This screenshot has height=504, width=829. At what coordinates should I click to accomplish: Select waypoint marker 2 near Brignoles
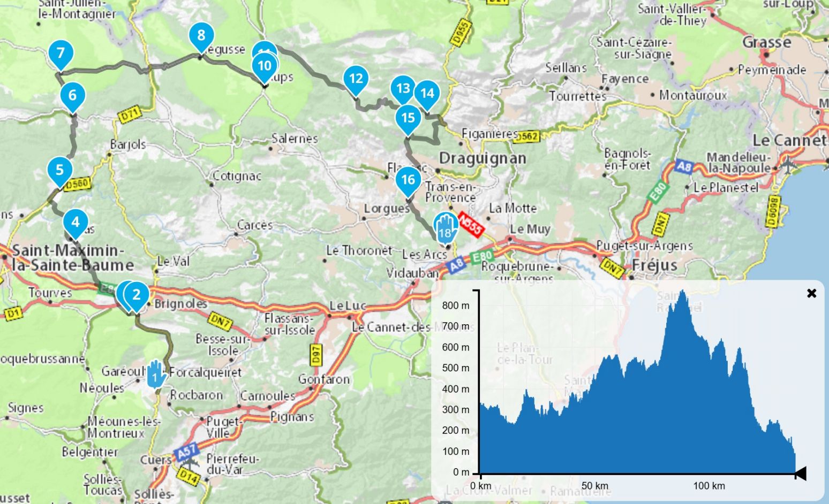pos(137,294)
